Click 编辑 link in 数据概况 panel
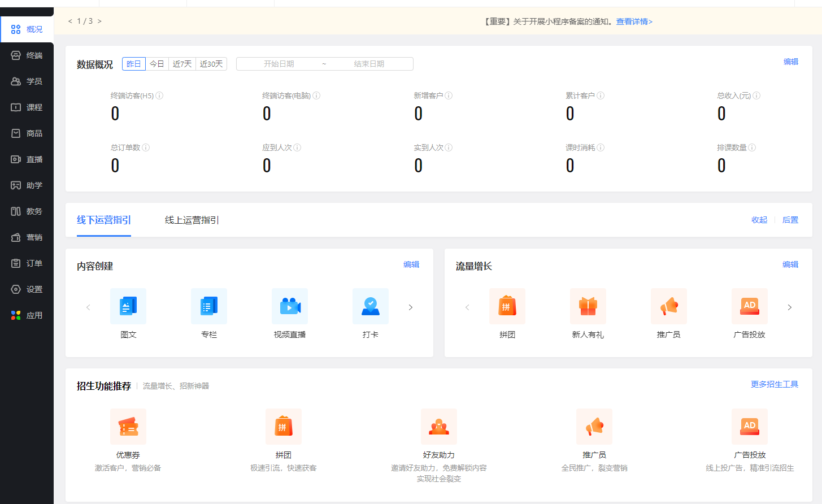This screenshot has height=504, width=822. click(791, 62)
